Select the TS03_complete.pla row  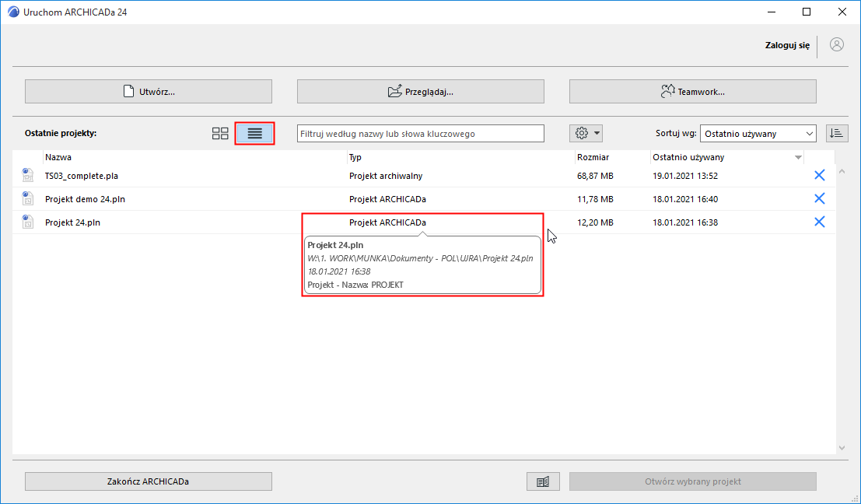pos(424,176)
